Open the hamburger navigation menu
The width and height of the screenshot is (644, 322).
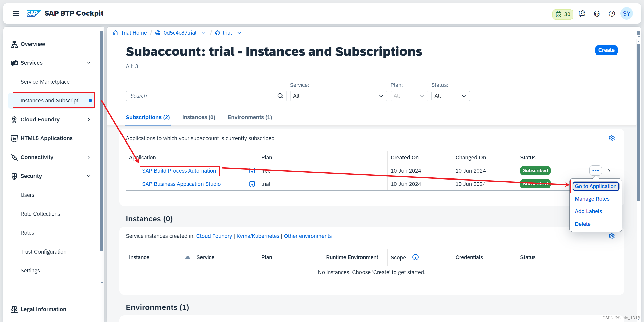point(16,14)
